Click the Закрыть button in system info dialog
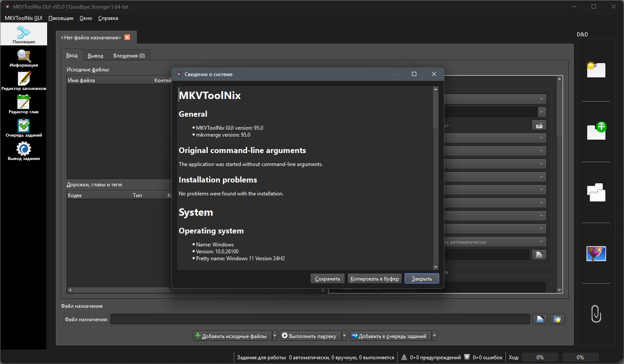 coord(422,279)
